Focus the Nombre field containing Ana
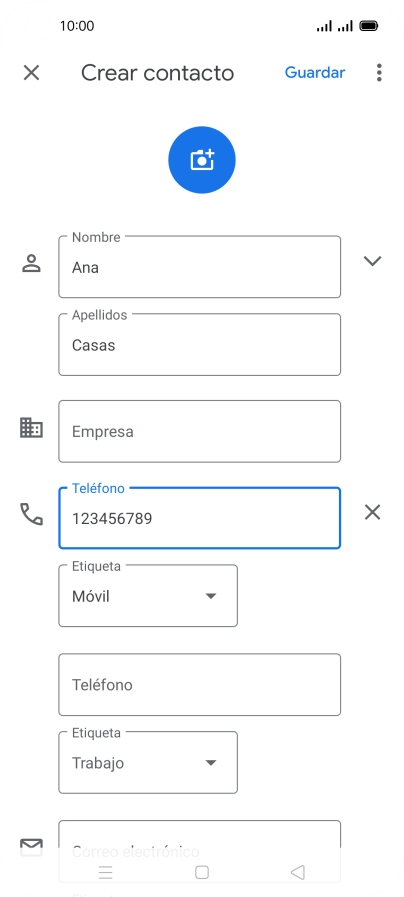This screenshot has height=897, width=404. coord(200,267)
